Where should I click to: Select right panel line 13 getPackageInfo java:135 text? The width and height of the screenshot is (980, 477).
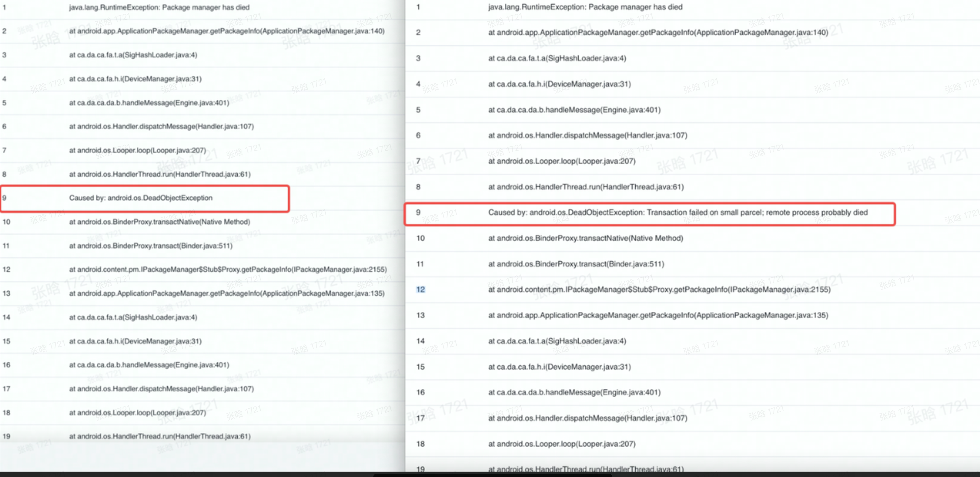(658, 315)
